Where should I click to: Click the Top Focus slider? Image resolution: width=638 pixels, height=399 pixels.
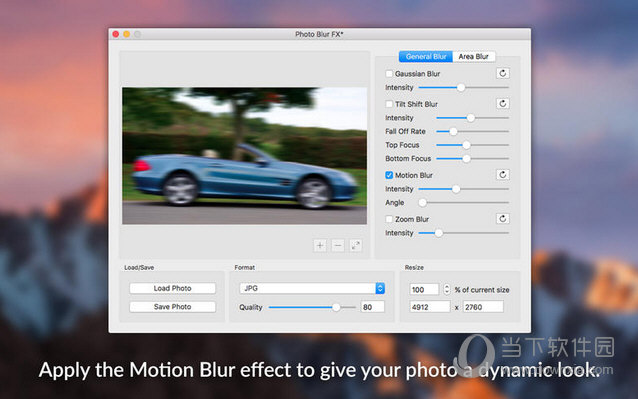coord(473,145)
